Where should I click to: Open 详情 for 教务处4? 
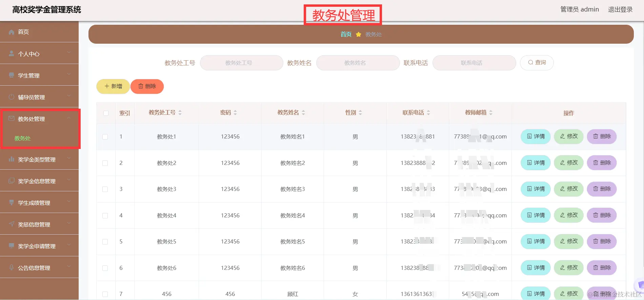pos(536,215)
